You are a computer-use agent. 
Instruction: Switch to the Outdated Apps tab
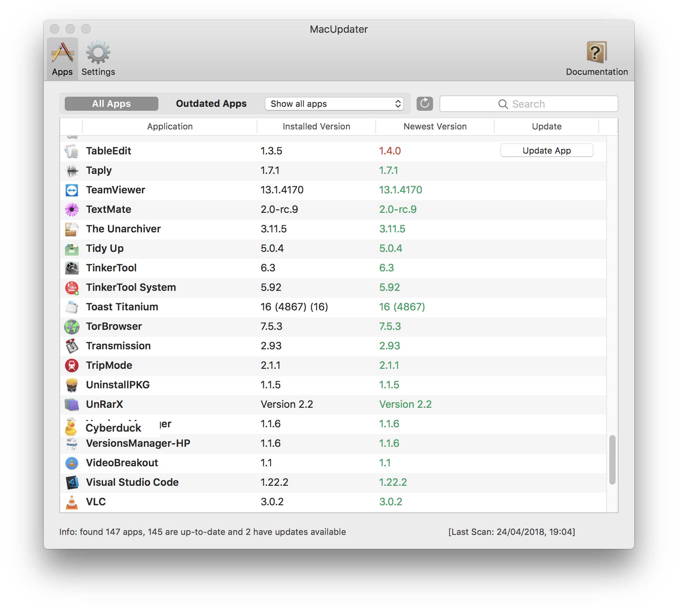pyautogui.click(x=211, y=104)
